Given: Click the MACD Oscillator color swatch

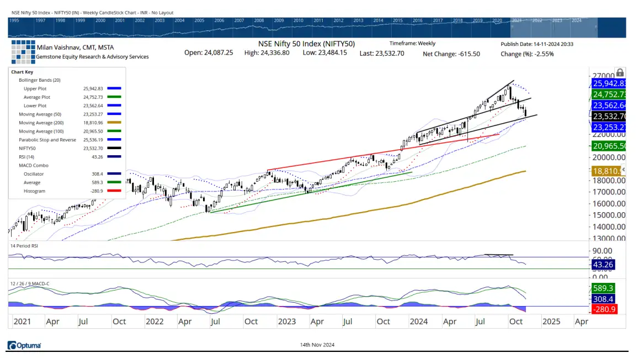Looking at the screenshot, I should [114, 174].
